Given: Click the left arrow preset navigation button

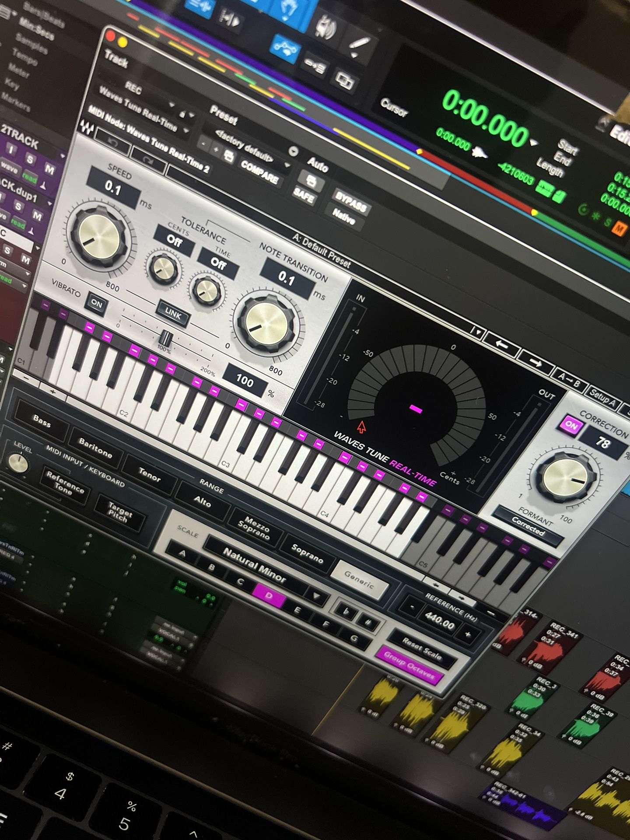Looking at the screenshot, I should tap(502, 345).
